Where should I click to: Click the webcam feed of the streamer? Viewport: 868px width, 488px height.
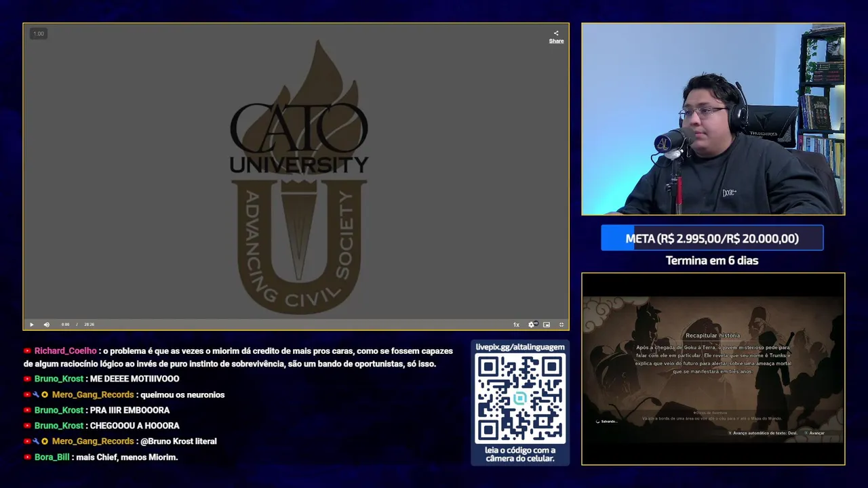[713, 119]
